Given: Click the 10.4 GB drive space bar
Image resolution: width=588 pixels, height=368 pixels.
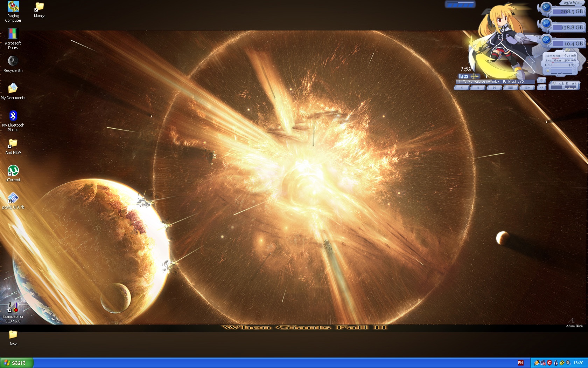Looking at the screenshot, I should (x=568, y=43).
